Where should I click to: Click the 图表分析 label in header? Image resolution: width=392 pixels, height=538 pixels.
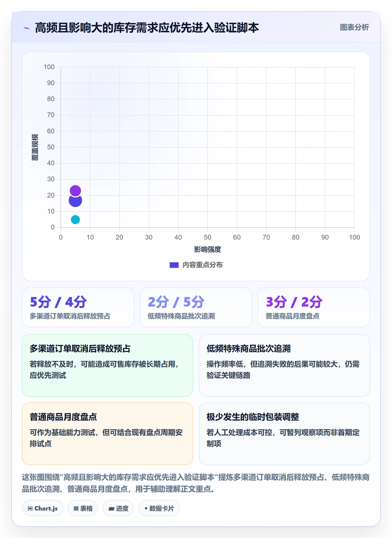(354, 27)
